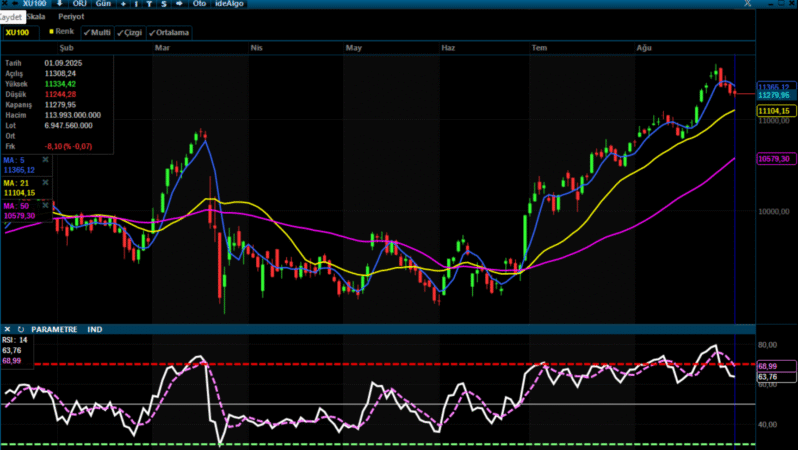Open the Skala menu
The height and width of the screenshot is (450, 798).
tap(36, 17)
